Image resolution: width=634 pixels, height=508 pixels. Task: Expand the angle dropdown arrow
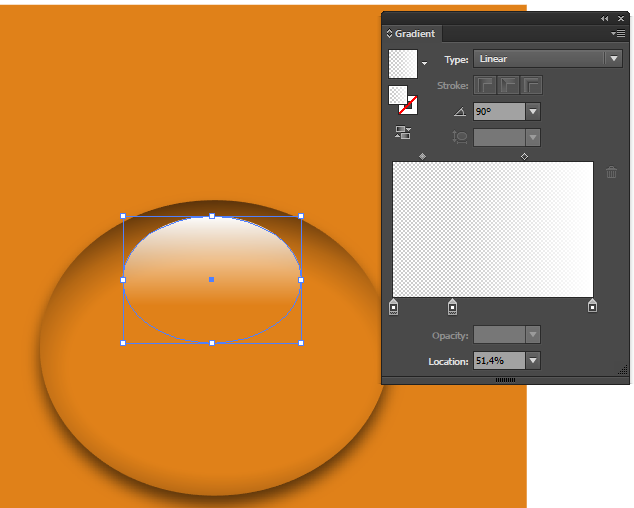[x=533, y=111]
